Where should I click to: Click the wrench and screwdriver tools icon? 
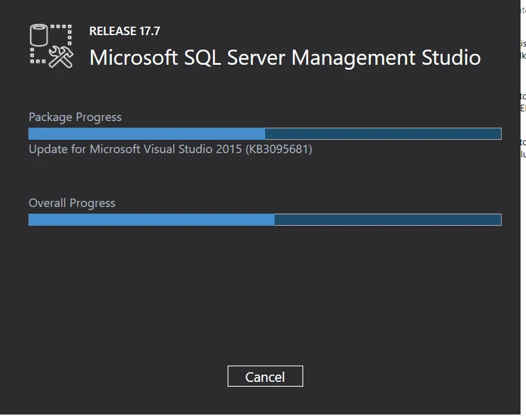pyautogui.click(x=61, y=56)
